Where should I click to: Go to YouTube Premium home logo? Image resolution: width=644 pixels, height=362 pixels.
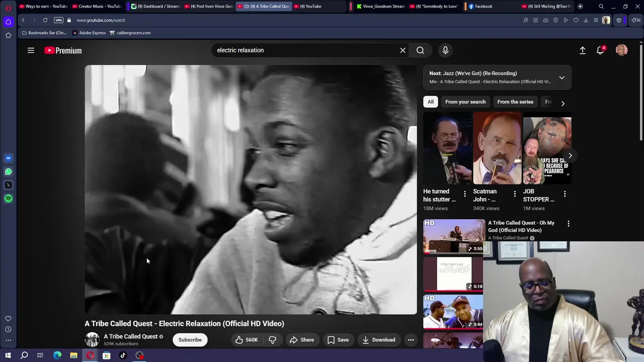pos(63,50)
